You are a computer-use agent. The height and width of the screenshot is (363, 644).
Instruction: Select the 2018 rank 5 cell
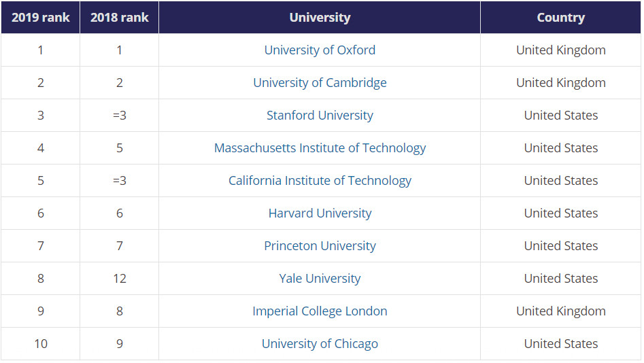click(120, 148)
